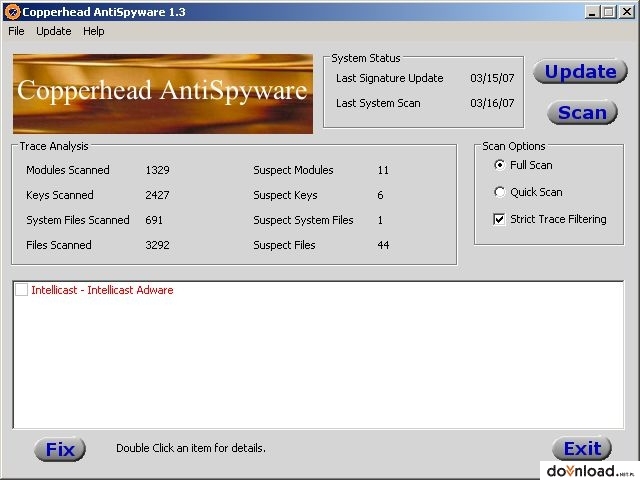Viewport: 640px width, 480px height.
Task: Click the blue Update button
Action: pos(580,71)
